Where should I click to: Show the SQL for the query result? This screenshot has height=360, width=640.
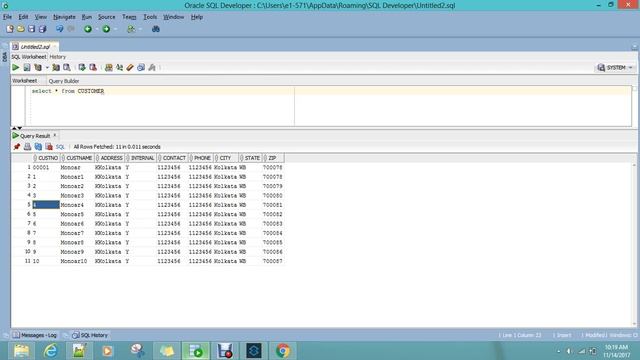pyautogui.click(x=60, y=147)
